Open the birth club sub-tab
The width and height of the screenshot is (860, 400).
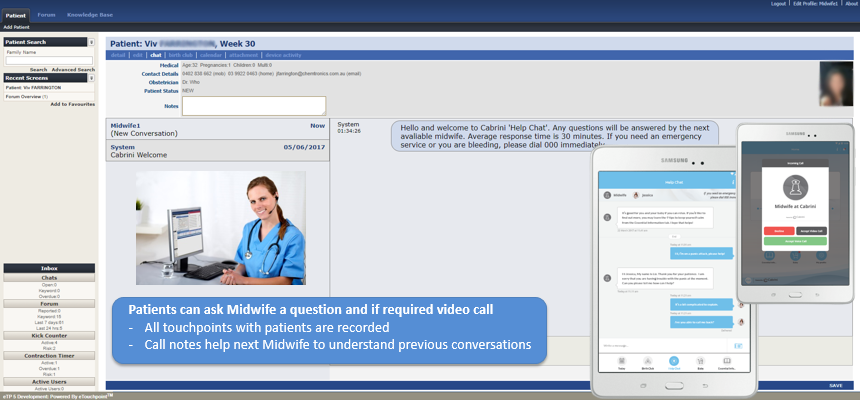[x=181, y=55]
